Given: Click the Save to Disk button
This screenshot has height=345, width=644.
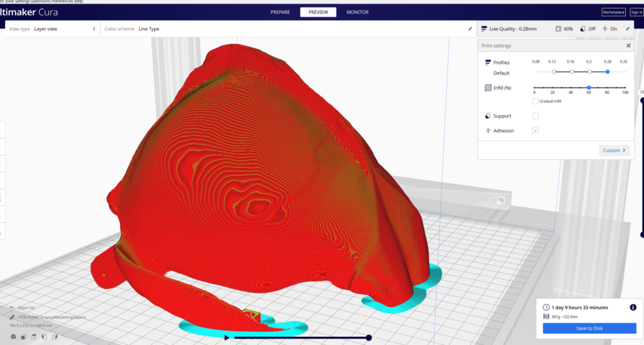Looking at the screenshot, I should coord(589,328).
